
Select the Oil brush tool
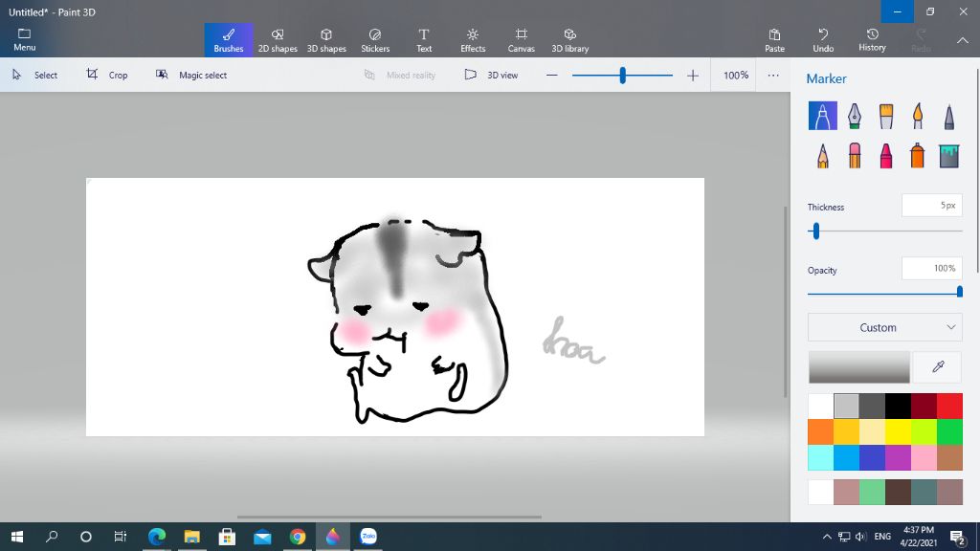(x=886, y=116)
